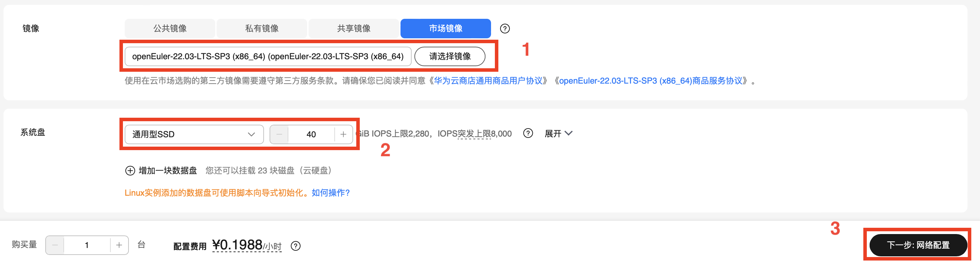
Task: Switch to the 私有镜像 tab
Action: [262, 29]
